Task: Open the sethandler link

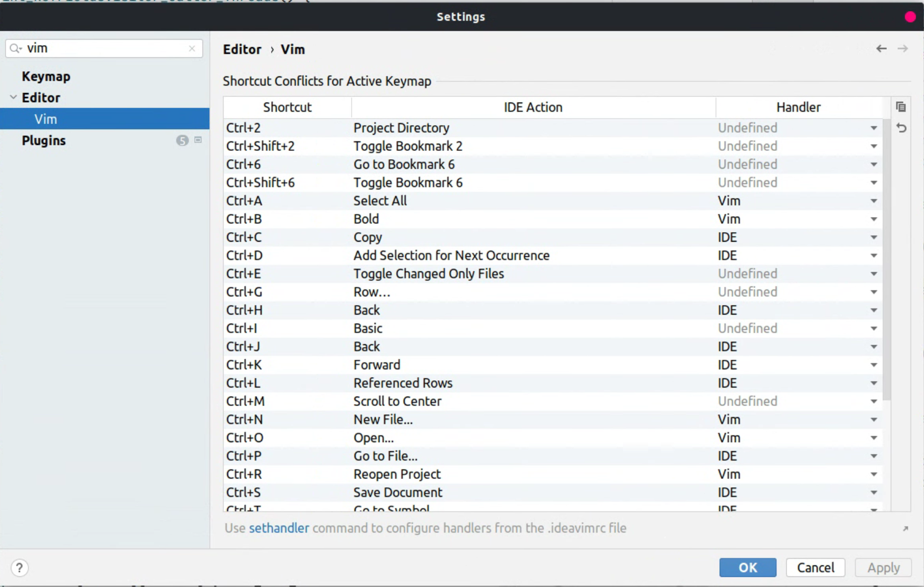Action: pos(279,528)
